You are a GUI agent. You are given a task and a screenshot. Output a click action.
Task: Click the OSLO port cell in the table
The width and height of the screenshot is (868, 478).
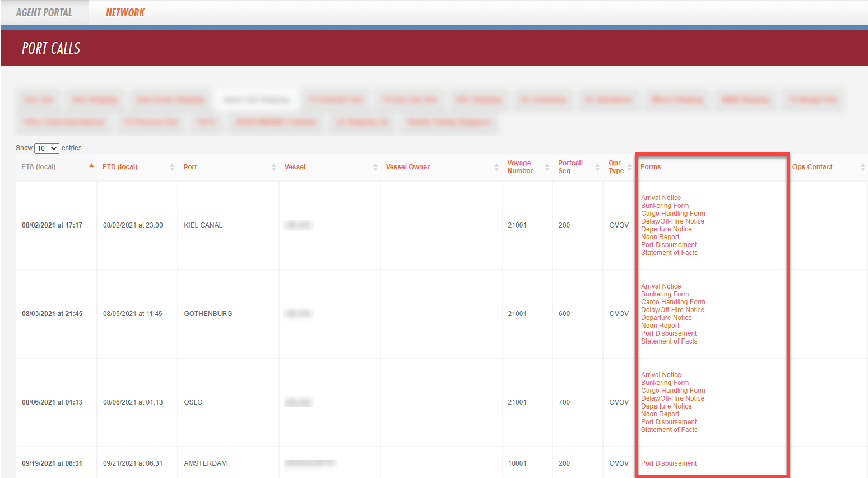click(x=193, y=402)
